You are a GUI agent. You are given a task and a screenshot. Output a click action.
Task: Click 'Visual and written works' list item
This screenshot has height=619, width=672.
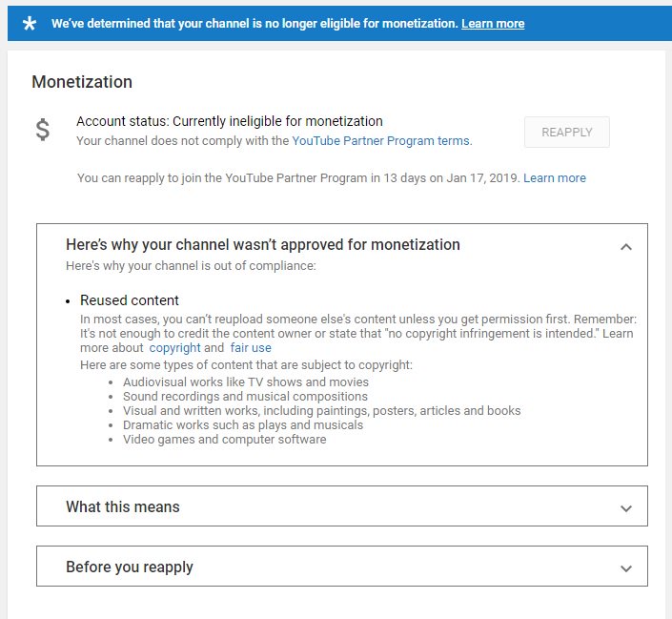click(x=322, y=410)
